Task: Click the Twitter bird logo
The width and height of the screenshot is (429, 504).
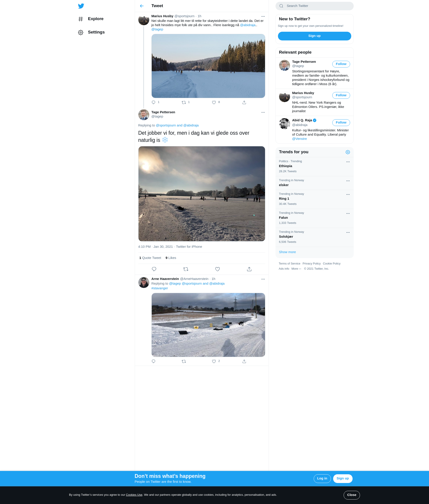Action: click(x=81, y=6)
